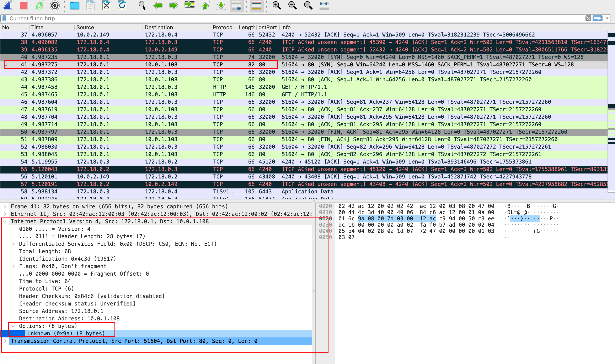Click the restart capture green fin icon

pyautogui.click(x=39, y=5)
